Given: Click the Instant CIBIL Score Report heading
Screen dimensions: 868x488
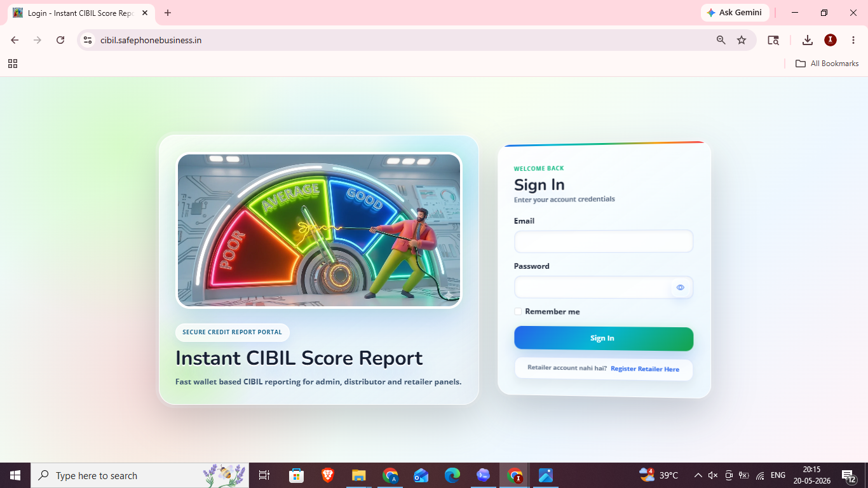Looking at the screenshot, I should click(x=299, y=358).
